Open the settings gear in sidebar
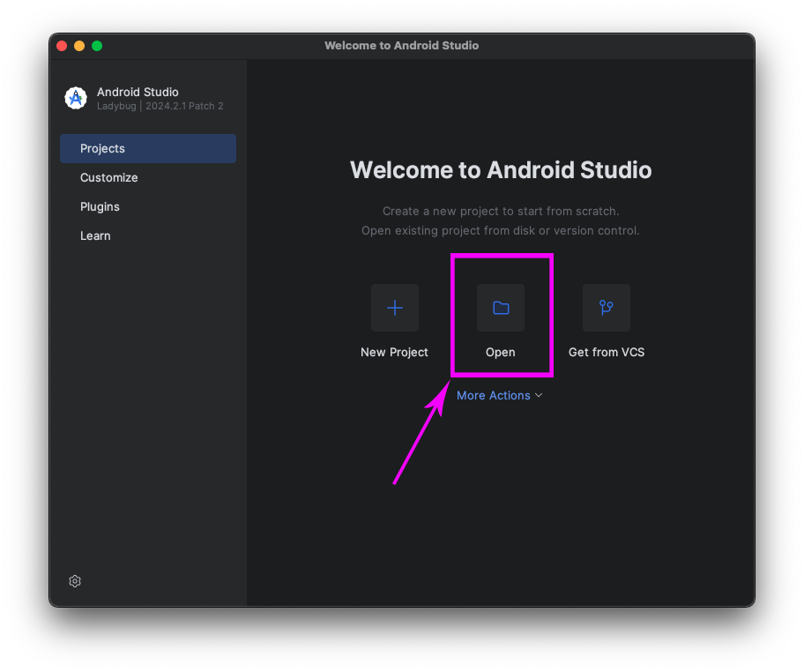 tap(75, 580)
